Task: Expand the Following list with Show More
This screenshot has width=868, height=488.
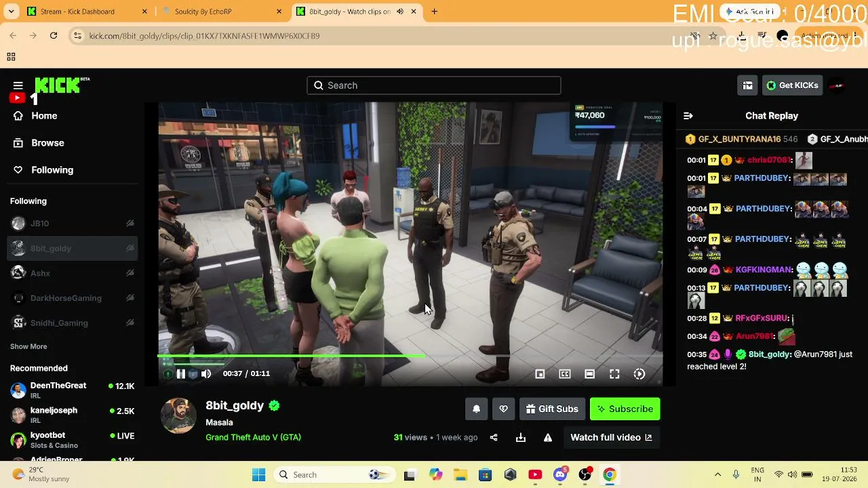Action: pos(28,346)
